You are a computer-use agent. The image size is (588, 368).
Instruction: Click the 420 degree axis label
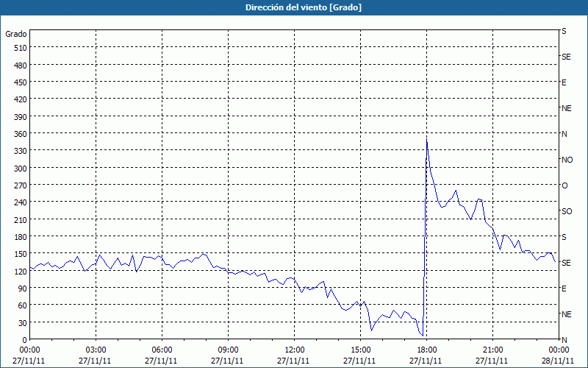tap(21, 99)
